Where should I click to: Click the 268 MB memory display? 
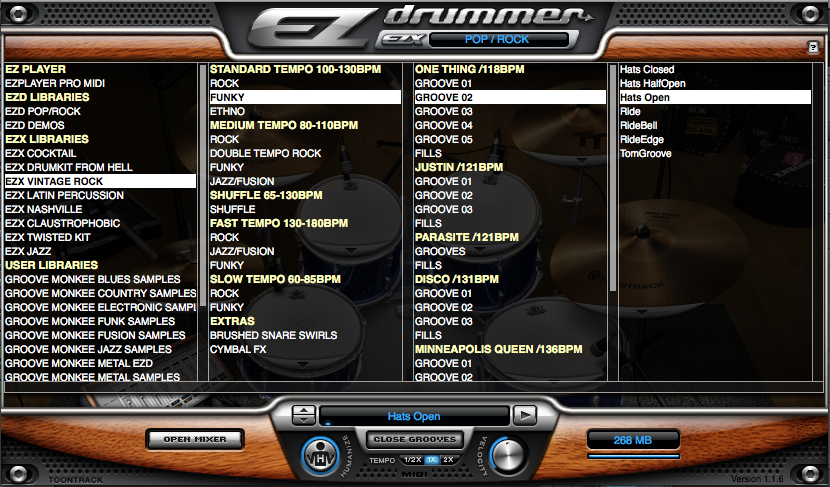click(x=633, y=440)
